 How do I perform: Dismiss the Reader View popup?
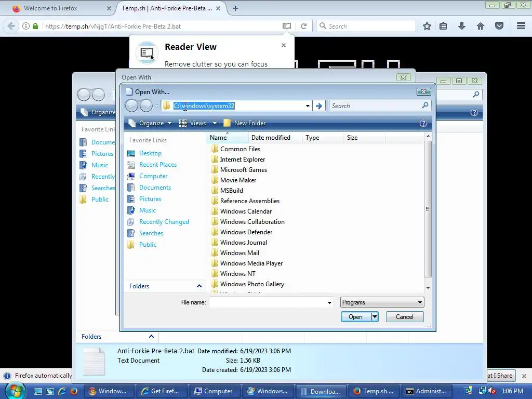pos(284,45)
